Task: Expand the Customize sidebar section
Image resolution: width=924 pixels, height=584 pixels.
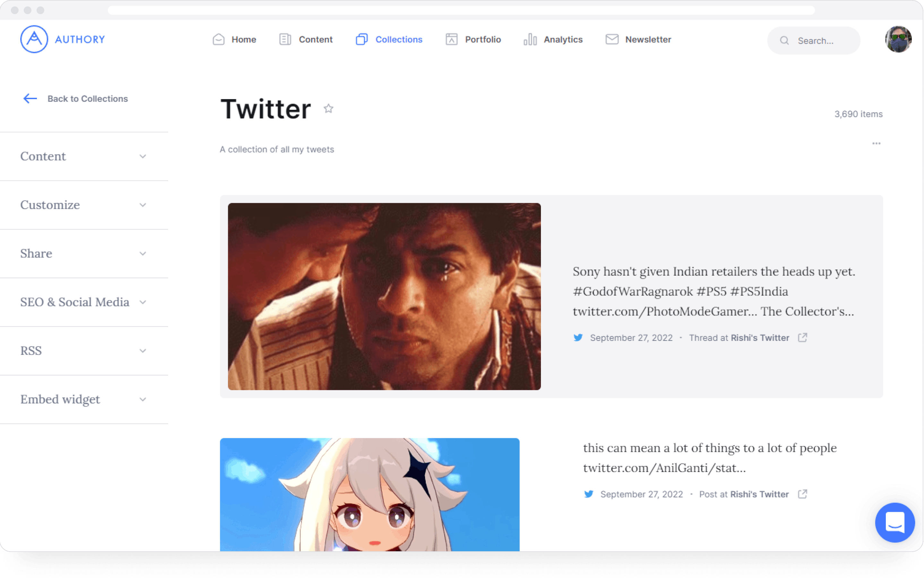Action: tap(84, 205)
